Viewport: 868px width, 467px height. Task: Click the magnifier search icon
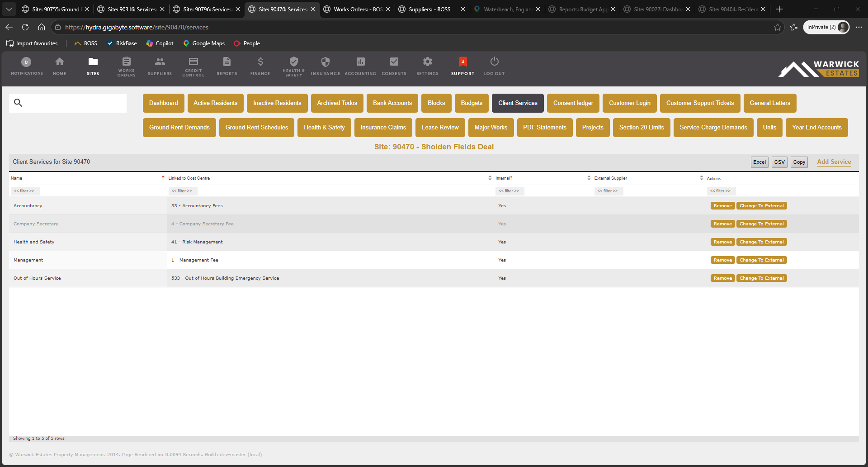(x=18, y=103)
